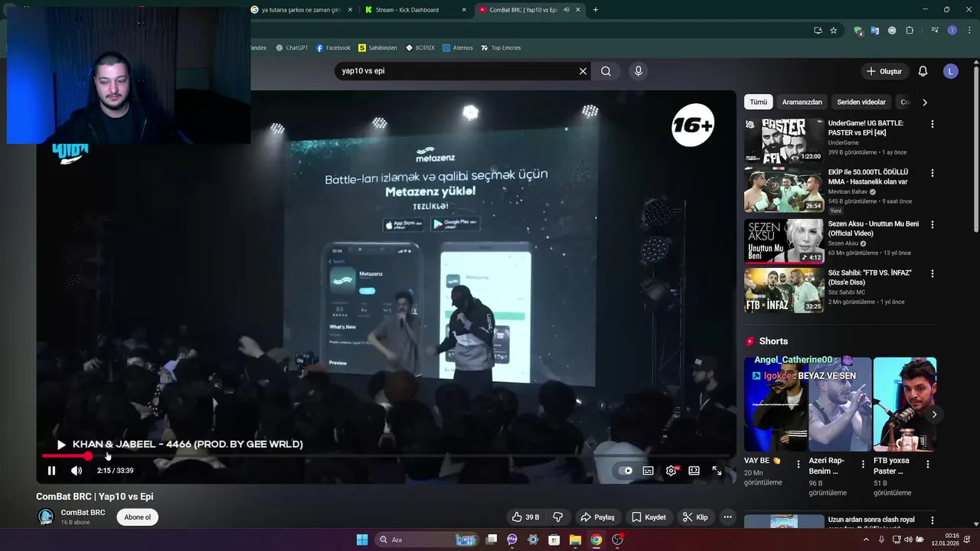
Task: Open EKİP ile 50.000TL ÖDÜLLÜ MMA video title
Action: click(867, 177)
